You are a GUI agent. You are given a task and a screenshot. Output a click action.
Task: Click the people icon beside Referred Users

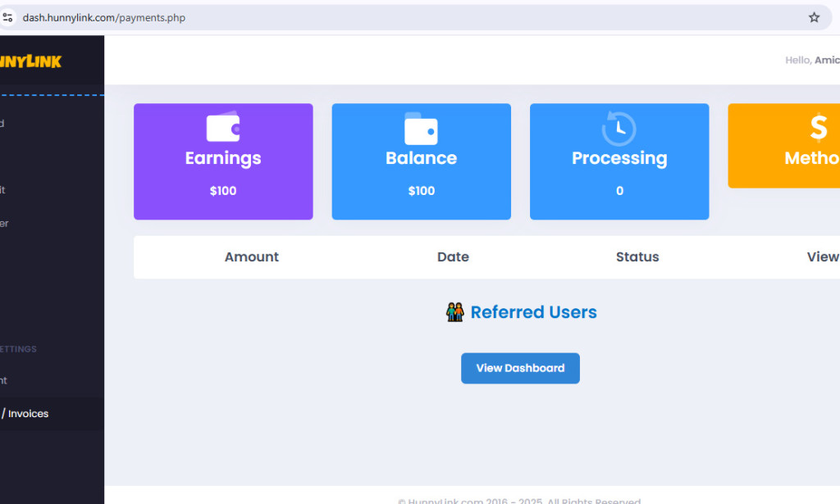454,311
